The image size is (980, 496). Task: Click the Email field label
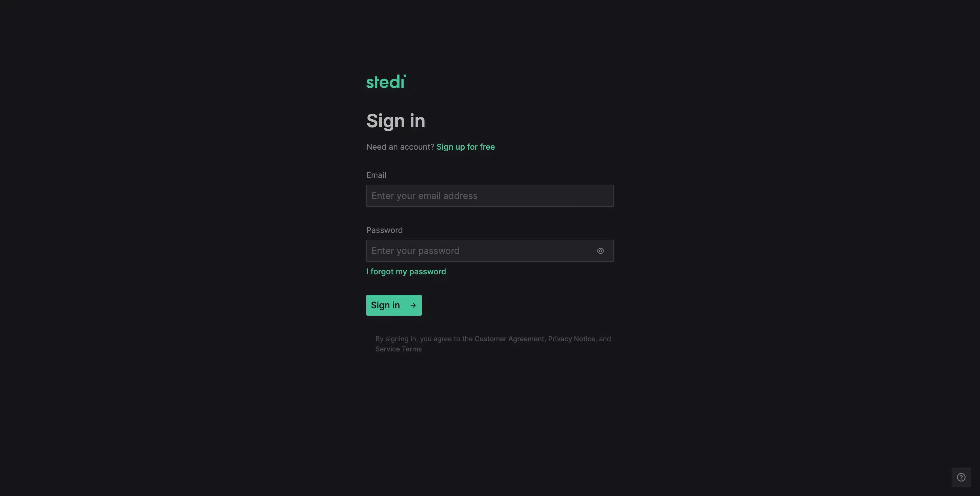[x=376, y=175]
